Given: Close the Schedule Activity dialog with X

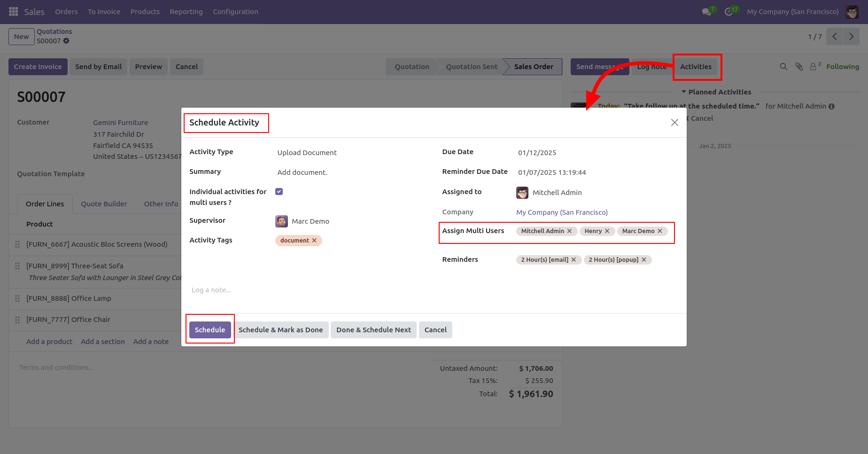Looking at the screenshot, I should pyautogui.click(x=674, y=123).
